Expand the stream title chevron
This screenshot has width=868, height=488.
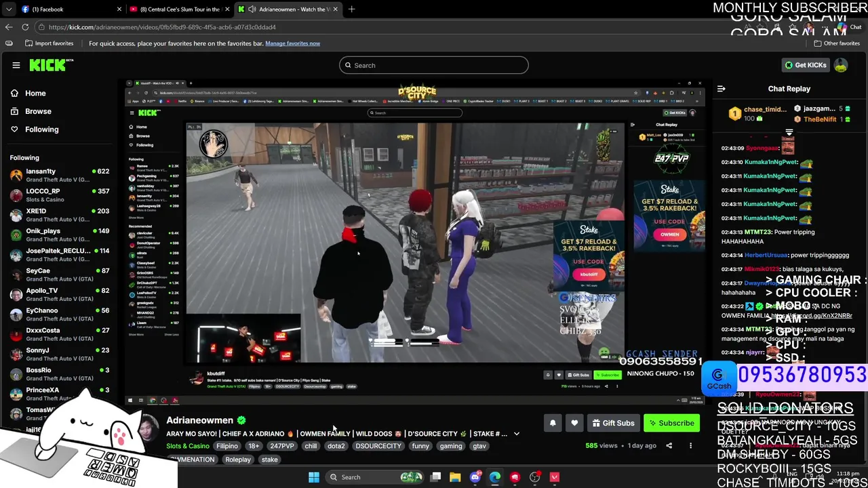(517, 434)
